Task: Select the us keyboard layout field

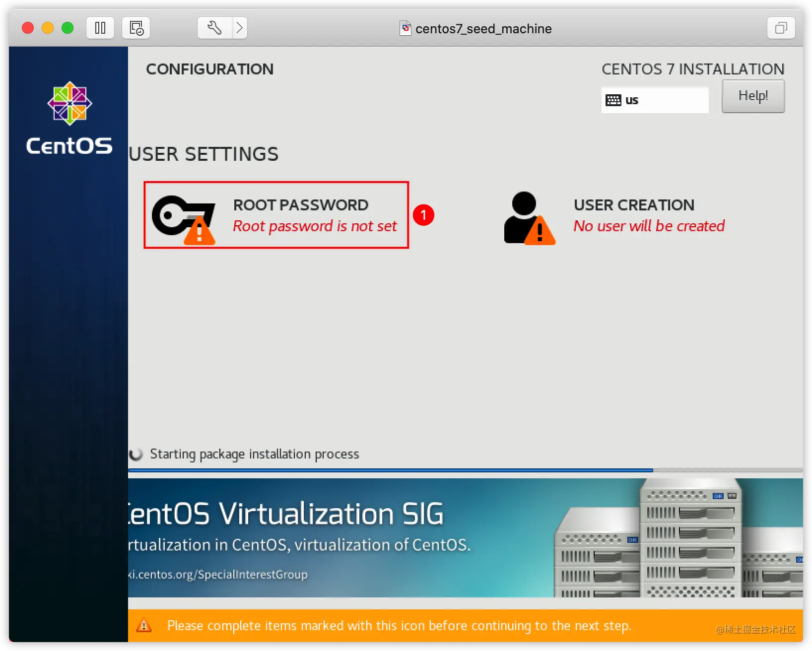Action: click(x=655, y=100)
